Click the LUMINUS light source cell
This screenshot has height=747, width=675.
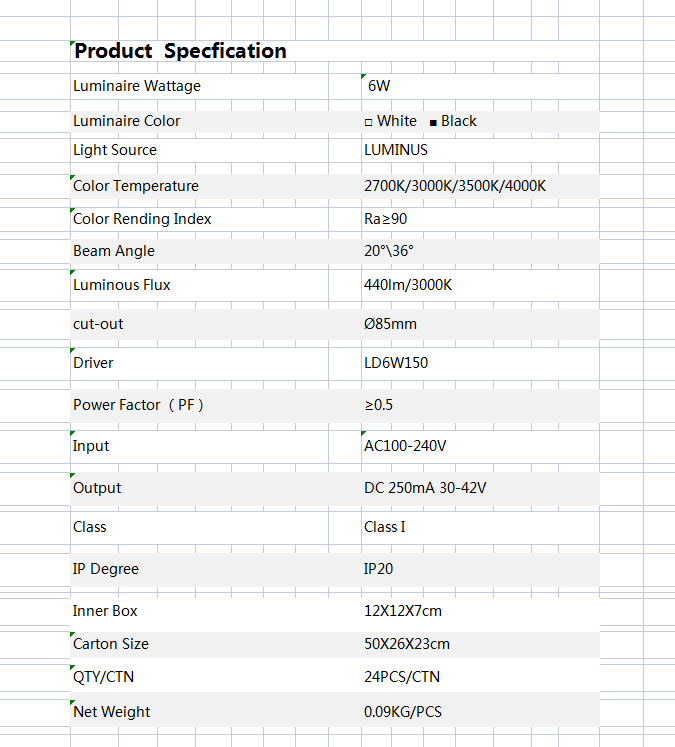[x=396, y=150]
